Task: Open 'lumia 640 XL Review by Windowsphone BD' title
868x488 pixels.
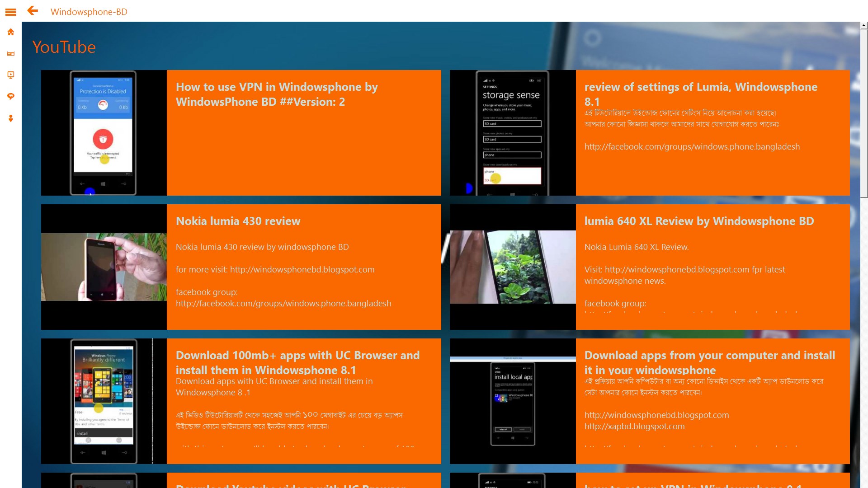Action: pos(699,221)
